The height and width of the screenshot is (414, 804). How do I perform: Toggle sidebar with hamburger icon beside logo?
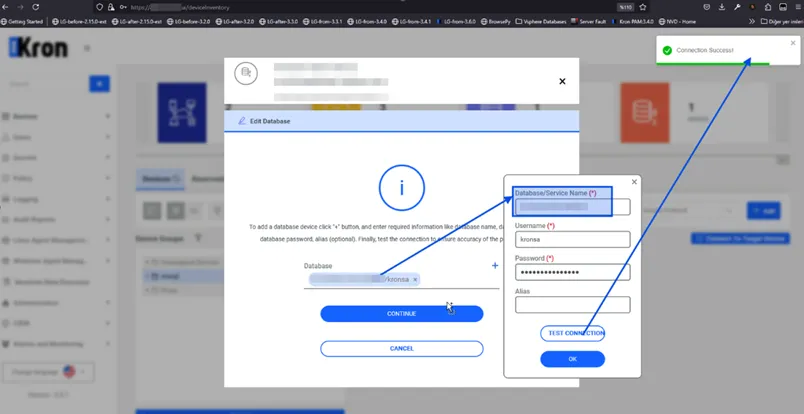tap(87, 48)
